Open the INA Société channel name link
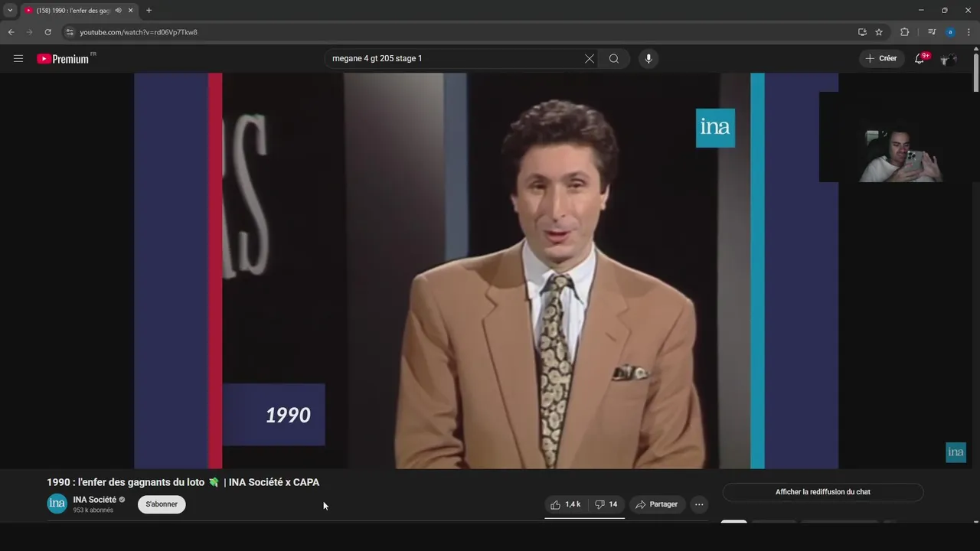980x551 pixels. point(95,500)
